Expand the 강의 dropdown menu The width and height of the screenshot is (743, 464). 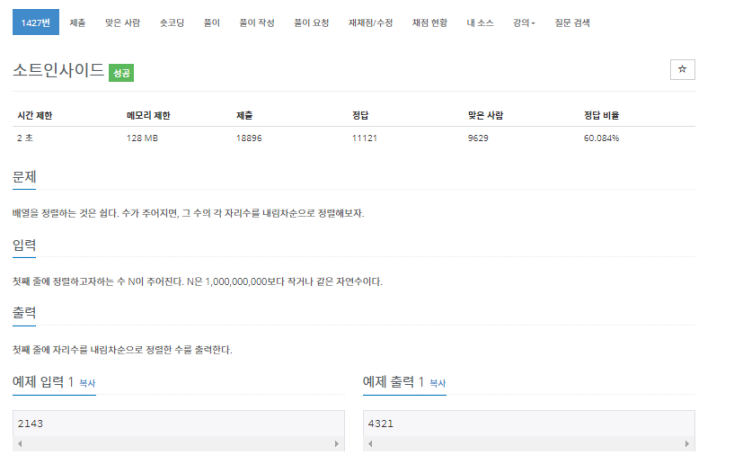[524, 23]
